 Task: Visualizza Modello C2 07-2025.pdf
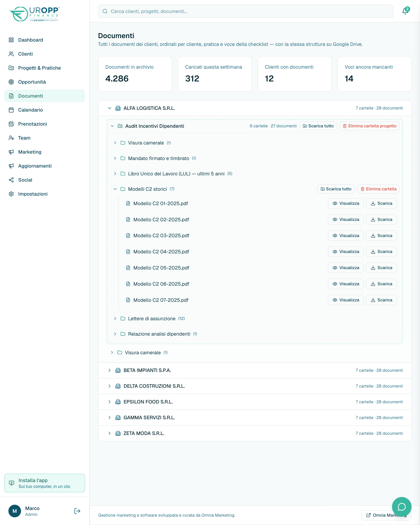(x=346, y=300)
